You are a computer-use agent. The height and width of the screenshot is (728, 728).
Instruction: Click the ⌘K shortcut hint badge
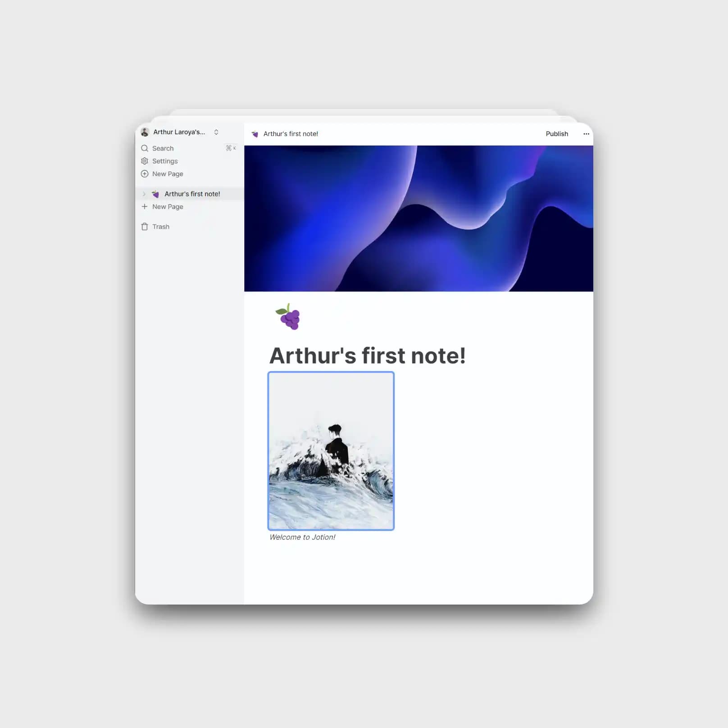(x=231, y=148)
